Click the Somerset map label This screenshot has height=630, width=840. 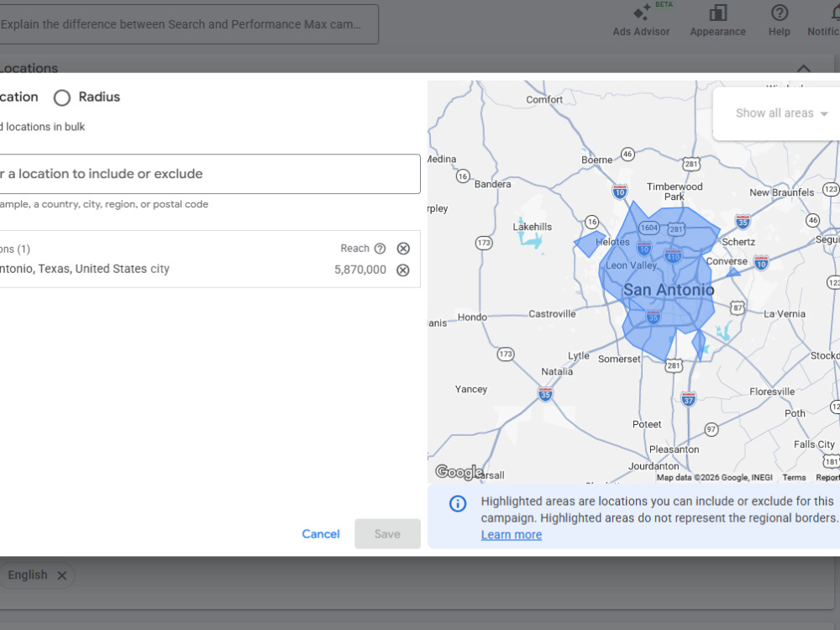point(619,359)
